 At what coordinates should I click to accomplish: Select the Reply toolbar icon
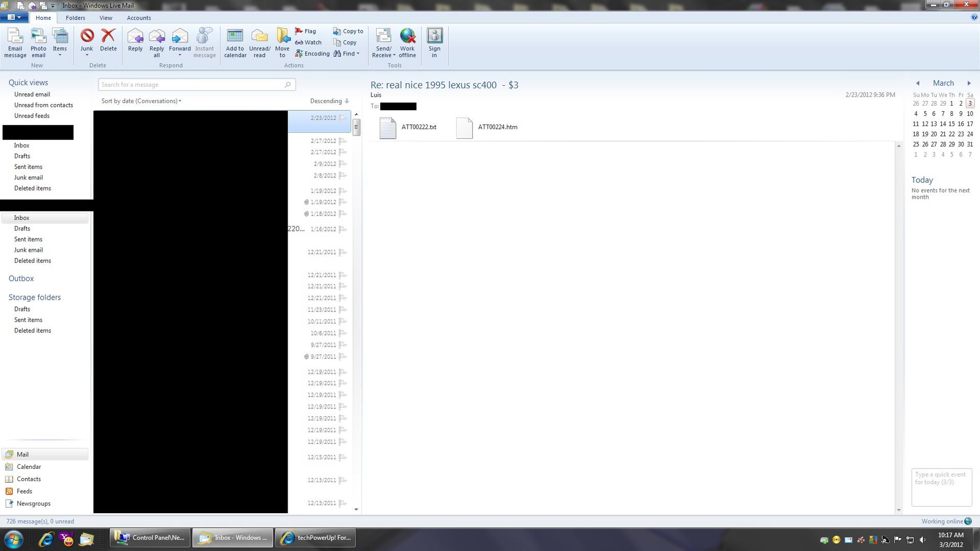tap(135, 42)
